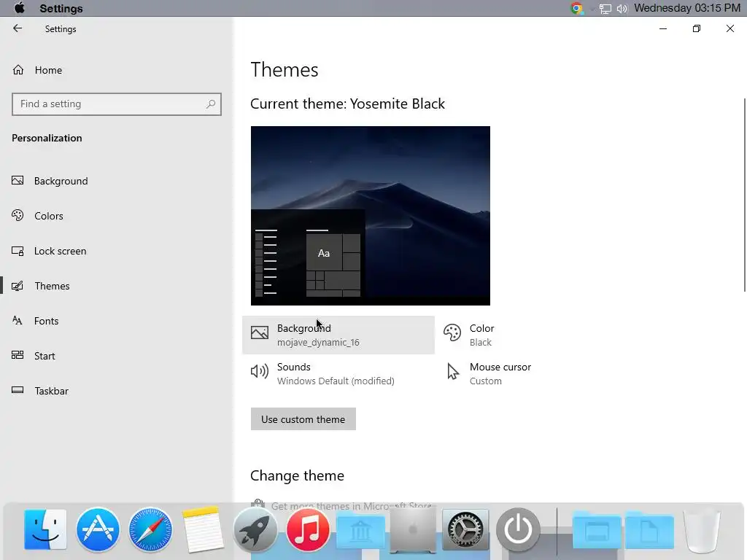Viewport: 747px width, 560px height.
Task: Click the pointer icon beside Mouse cursor
Action: click(x=452, y=371)
